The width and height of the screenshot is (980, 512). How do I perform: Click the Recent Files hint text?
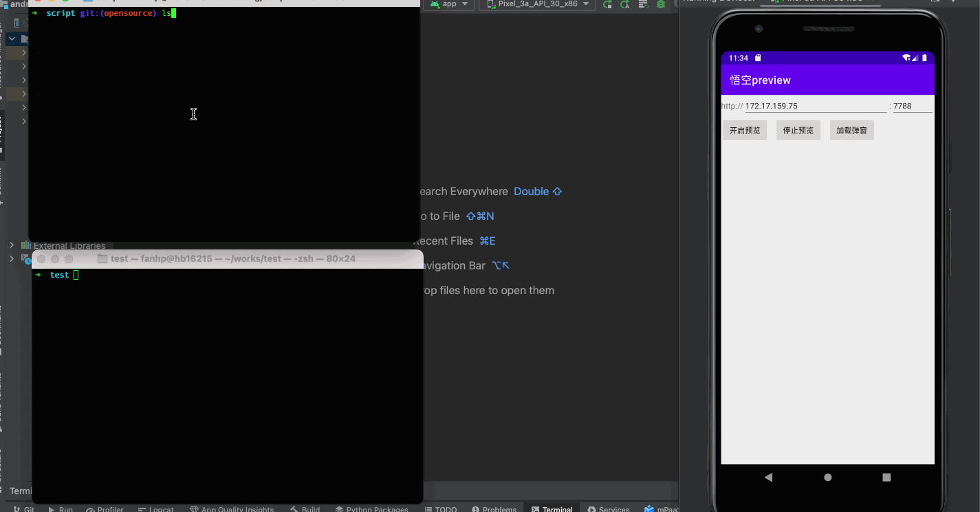(445, 241)
